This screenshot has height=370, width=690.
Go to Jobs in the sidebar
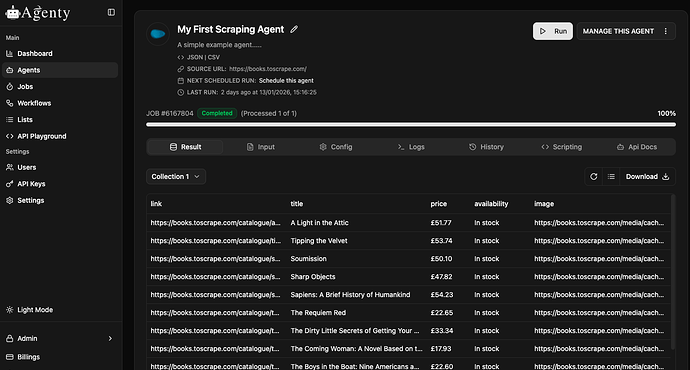coord(60,87)
